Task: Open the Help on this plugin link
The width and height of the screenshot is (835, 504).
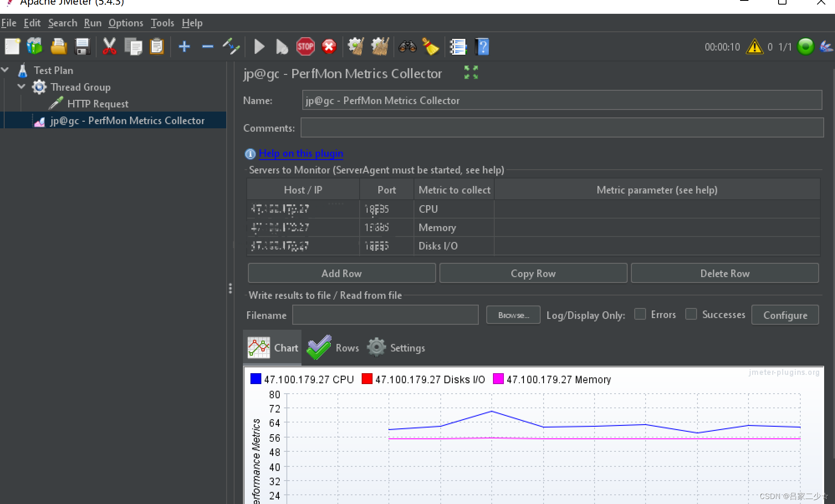Action: 301,153
